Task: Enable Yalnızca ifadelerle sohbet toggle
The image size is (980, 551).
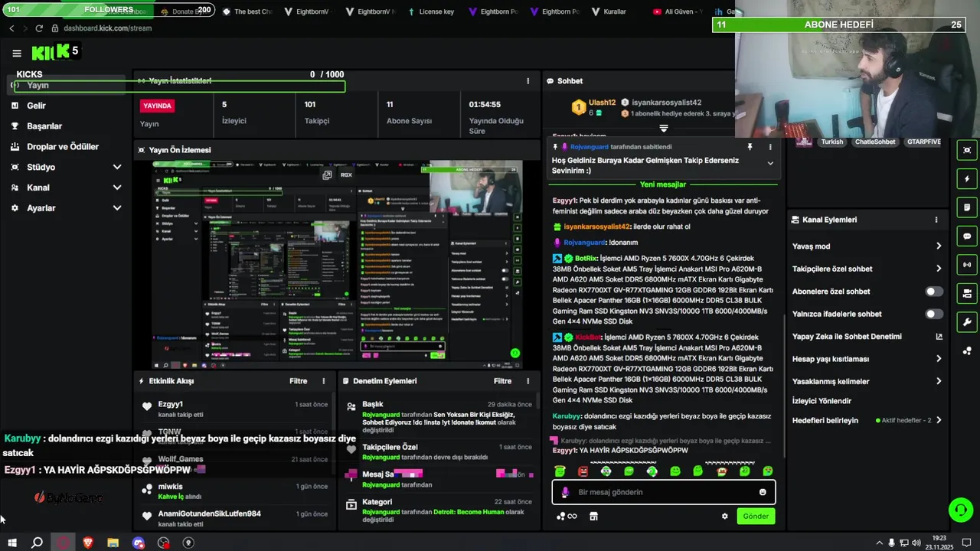Action: click(x=934, y=314)
